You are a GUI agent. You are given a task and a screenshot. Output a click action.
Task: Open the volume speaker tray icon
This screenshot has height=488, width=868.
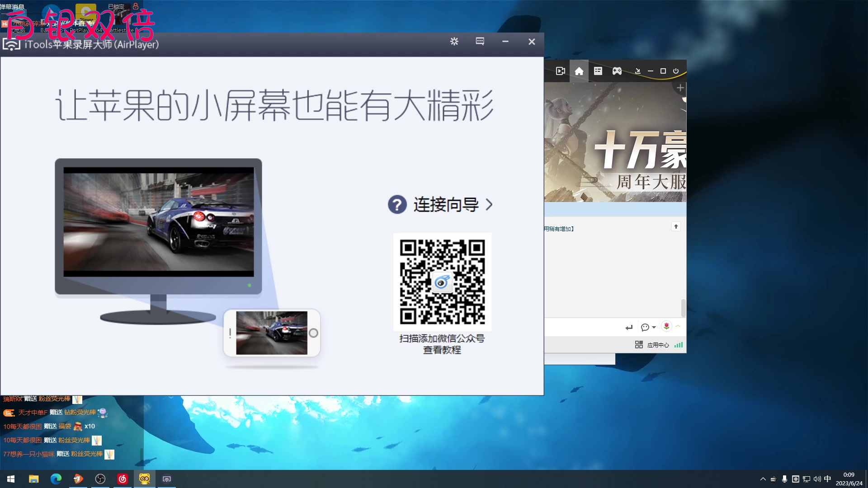[x=817, y=479]
